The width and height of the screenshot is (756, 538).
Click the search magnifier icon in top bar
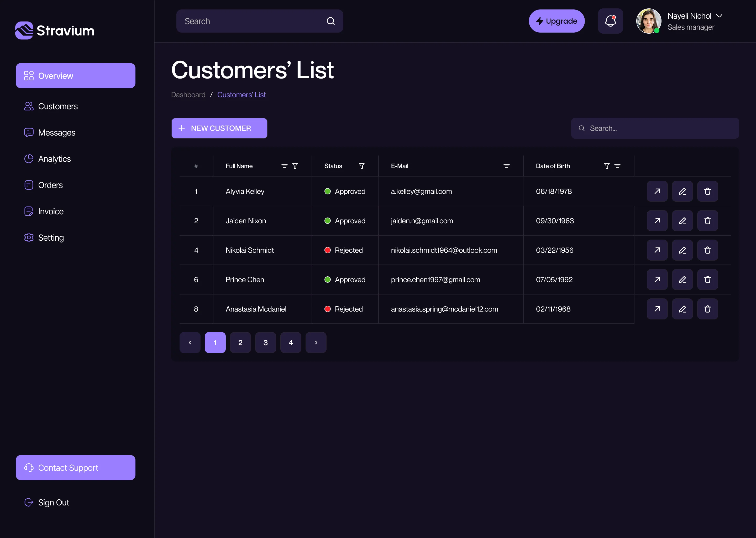click(331, 21)
